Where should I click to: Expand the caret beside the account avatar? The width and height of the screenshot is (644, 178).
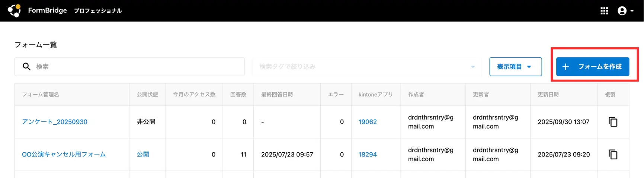(x=632, y=11)
